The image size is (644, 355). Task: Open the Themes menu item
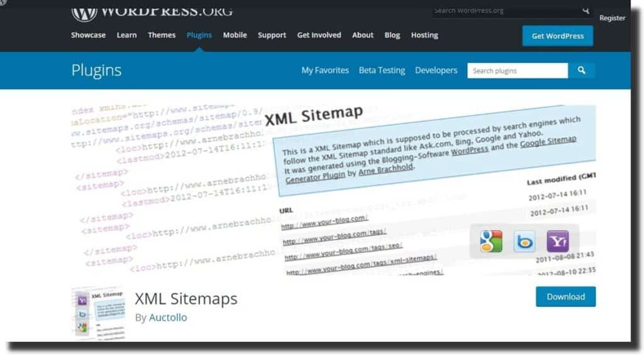pos(162,35)
